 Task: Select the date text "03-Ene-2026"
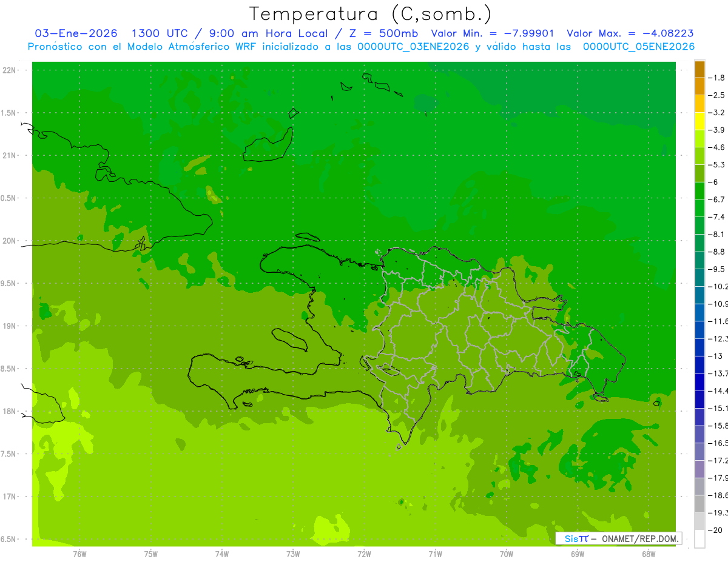tap(76, 33)
